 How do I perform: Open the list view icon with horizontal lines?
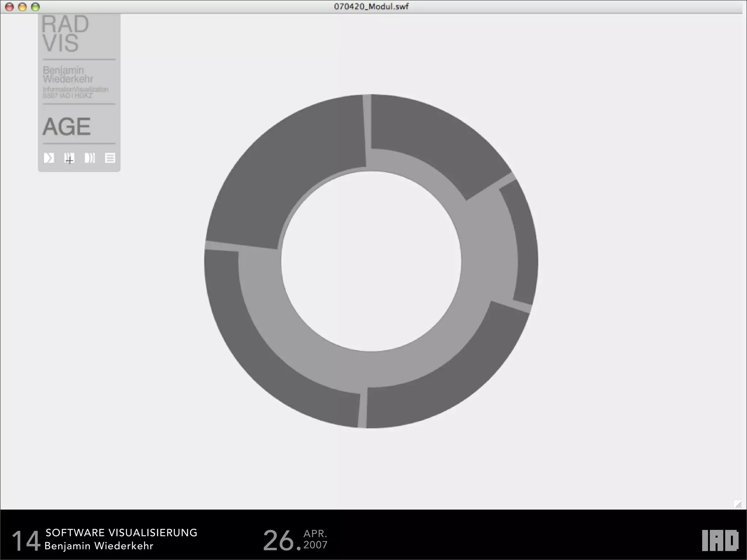[110, 158]
